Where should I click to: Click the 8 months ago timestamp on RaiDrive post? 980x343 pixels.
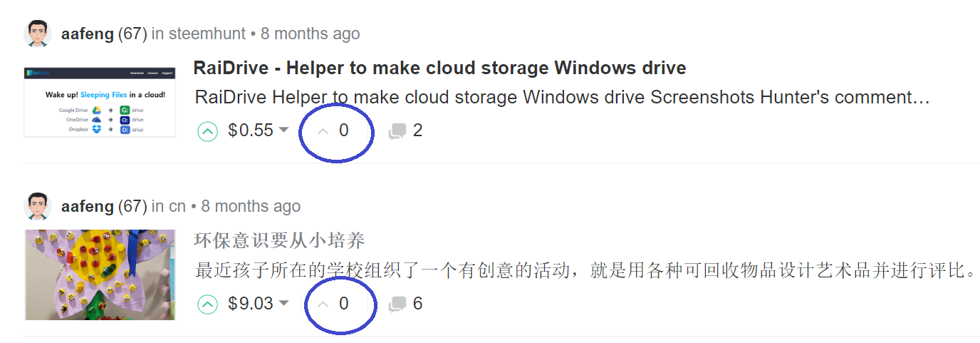310,34
